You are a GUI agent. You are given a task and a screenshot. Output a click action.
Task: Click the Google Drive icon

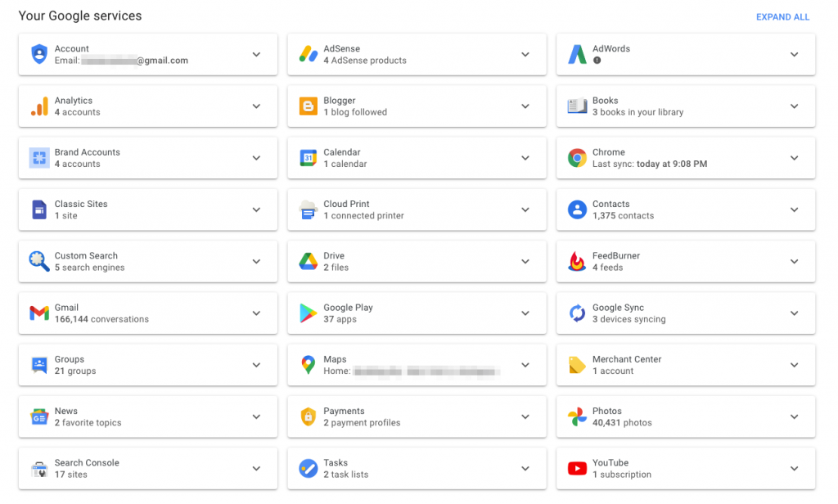[307, 261]
